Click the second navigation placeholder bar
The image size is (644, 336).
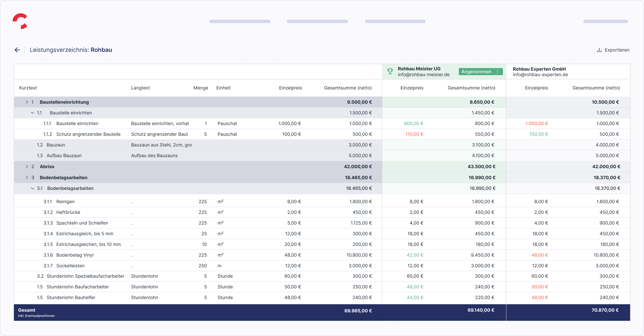(x=317, y=21)
